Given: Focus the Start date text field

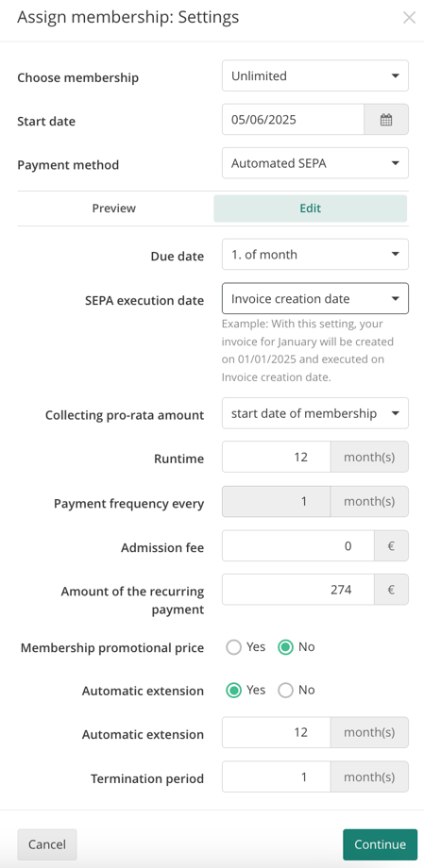Looking at the screenshot, I should click(293, 120).
